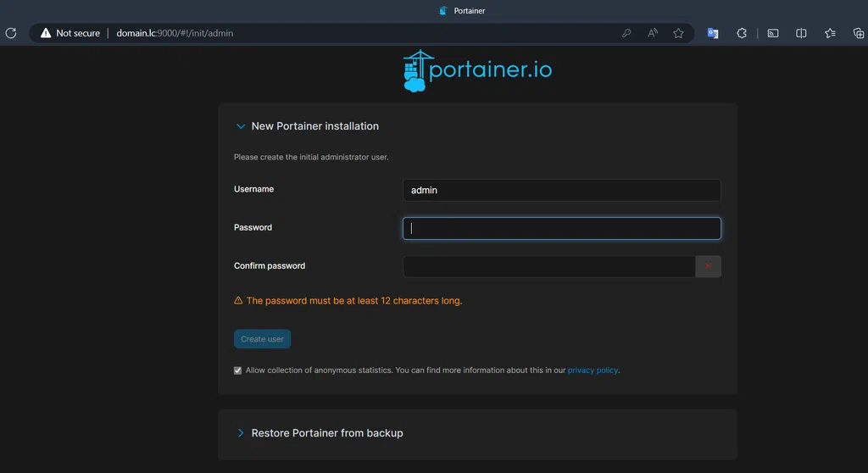Open the translate extension icon
This screenshot has height=473, width=868.
coord(713,33)
